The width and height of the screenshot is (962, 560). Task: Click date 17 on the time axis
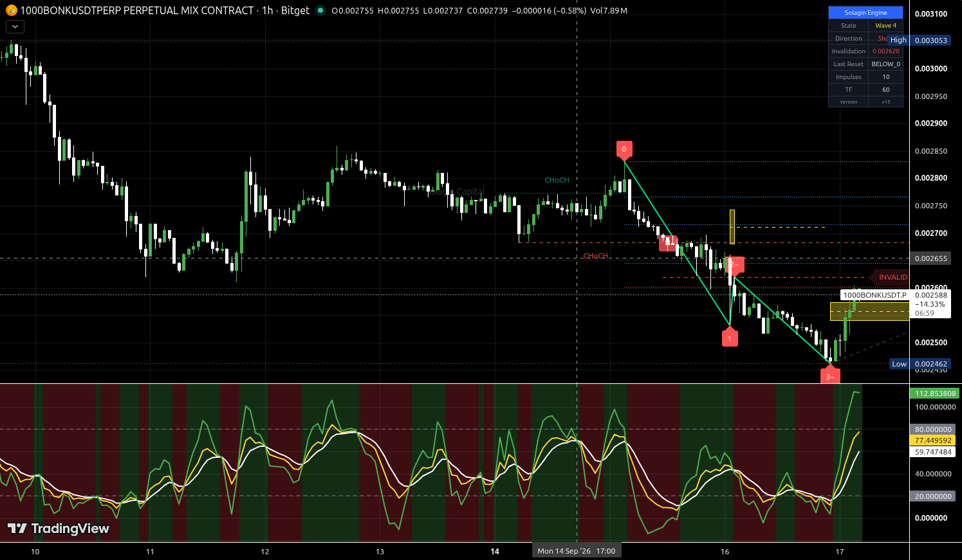click(840, 552)
